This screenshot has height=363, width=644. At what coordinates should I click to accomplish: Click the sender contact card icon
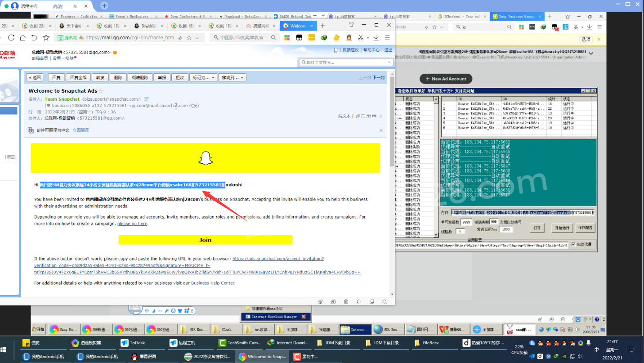point(147,99)
